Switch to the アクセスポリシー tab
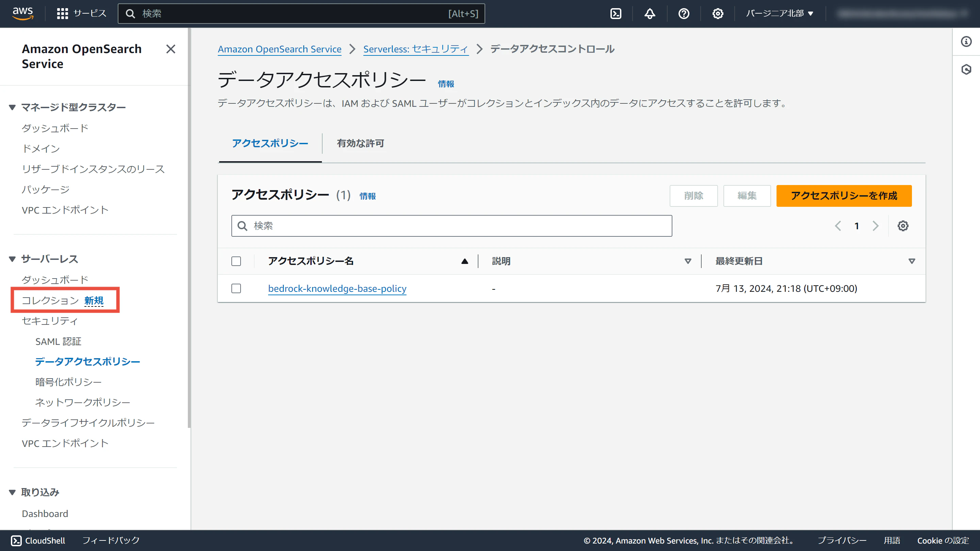The image size is (980, 551). [x=270, y=143]
